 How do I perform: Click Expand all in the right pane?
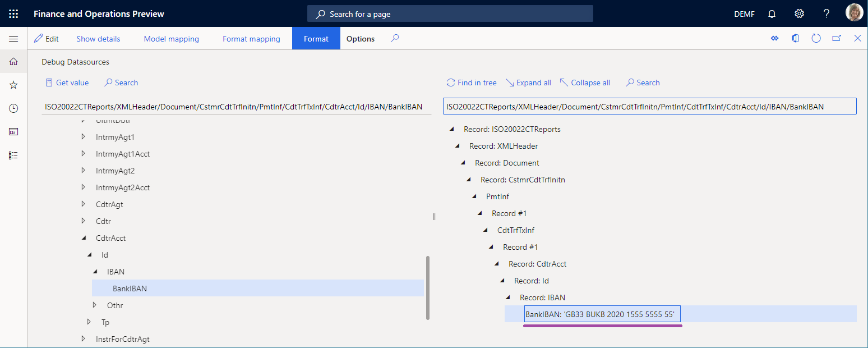[528, 83]
